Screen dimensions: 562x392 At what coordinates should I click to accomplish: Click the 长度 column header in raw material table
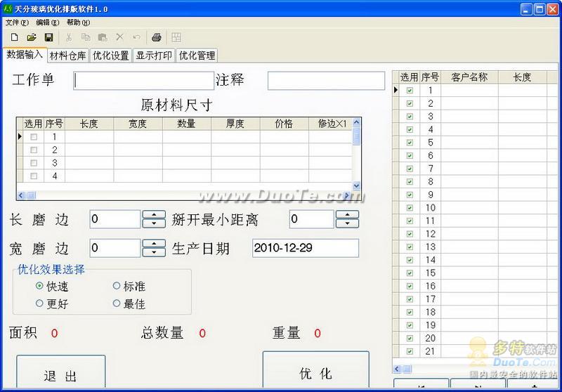pyautogui.click(x=89, y=124)
